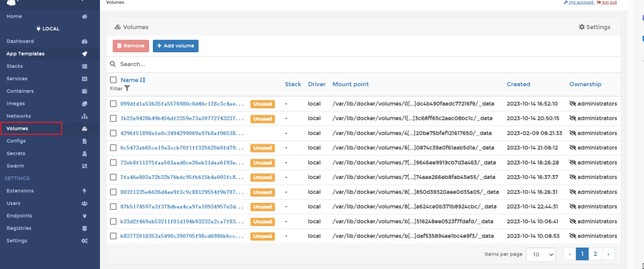644x269 pixels.
Task: Select checkbox for volume 4296f51898efe0c
Action: click(x=113, y=133)
